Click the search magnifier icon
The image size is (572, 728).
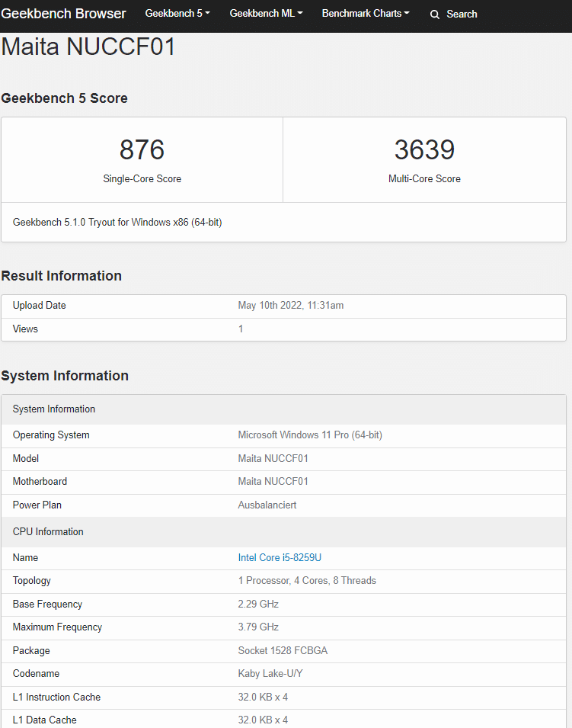coord(435,14)
